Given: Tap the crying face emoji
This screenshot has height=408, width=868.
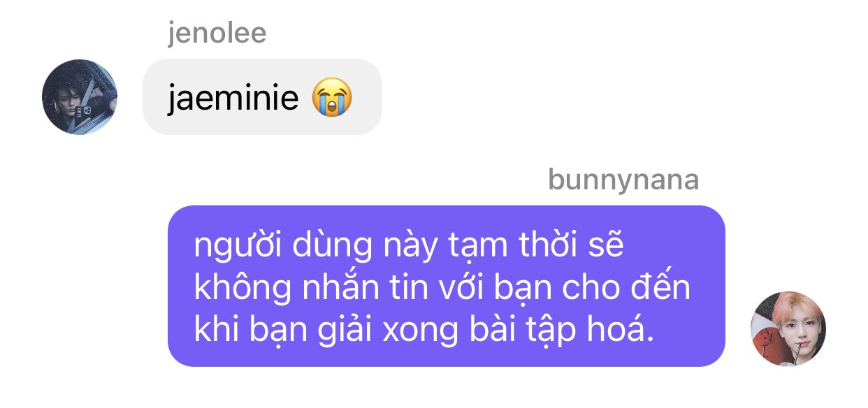Looking at the screenshot, I should tap(332, 98).
